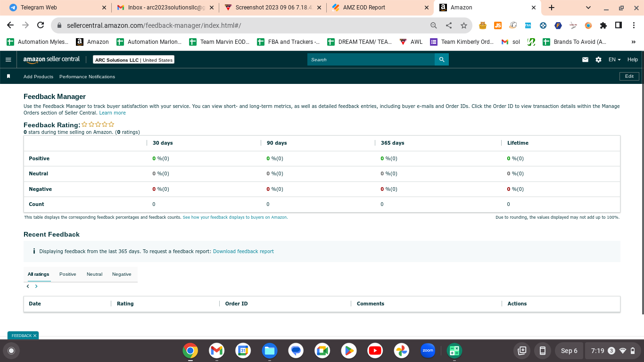This screenshot has width=644, height=362.
Task: Bookmark this page with the star icon
Action: pos(464,25)
